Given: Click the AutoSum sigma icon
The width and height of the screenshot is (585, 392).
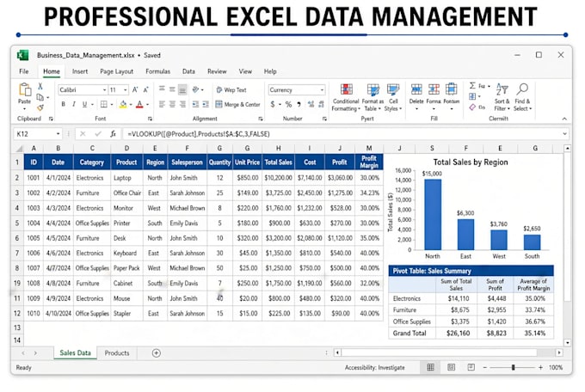Looking at the screenshot, I should click(472, 86).
